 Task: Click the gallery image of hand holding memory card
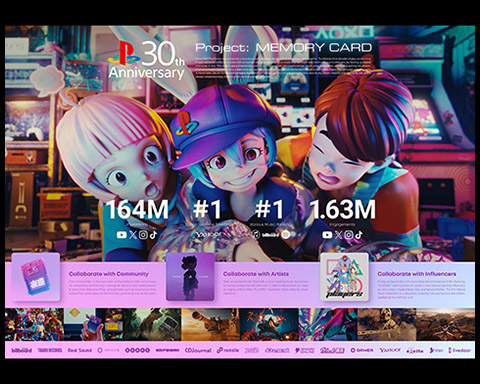click(93, 324)
